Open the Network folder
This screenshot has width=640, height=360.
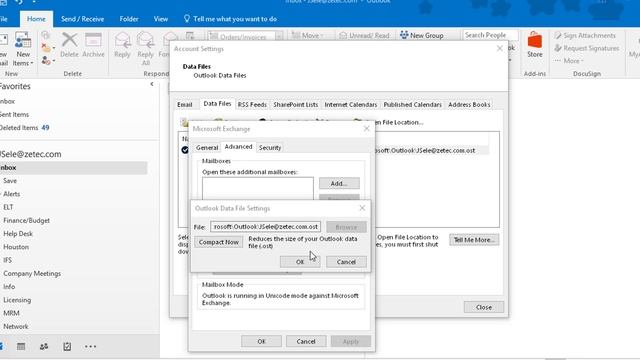tap(16, 327)
